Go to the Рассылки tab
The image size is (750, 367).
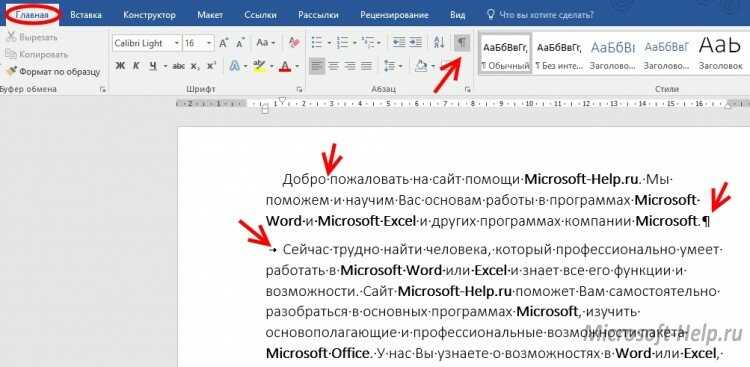click(318, 15)
